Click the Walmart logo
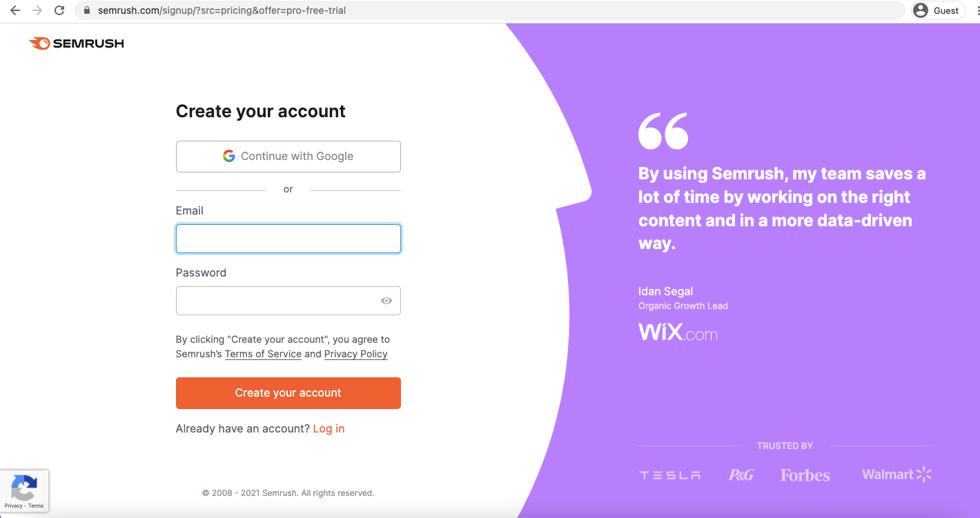 point(896,474)
